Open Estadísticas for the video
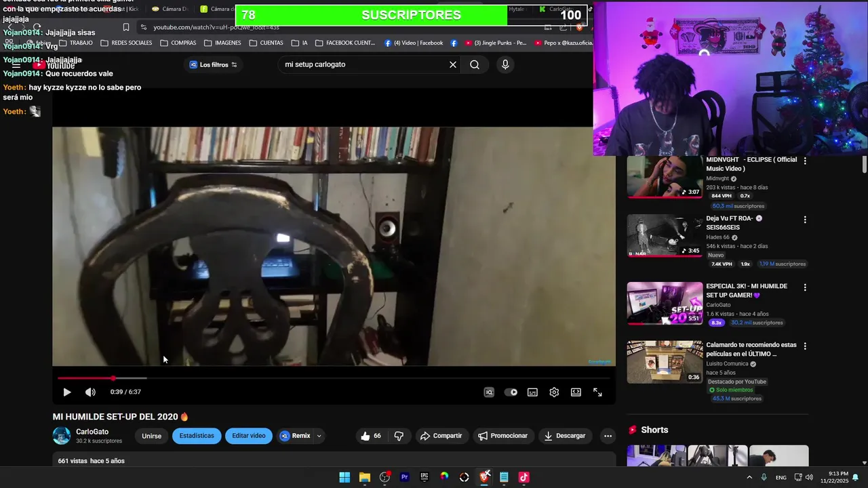This screenshot has width=868, height=488. coord(197,436)
